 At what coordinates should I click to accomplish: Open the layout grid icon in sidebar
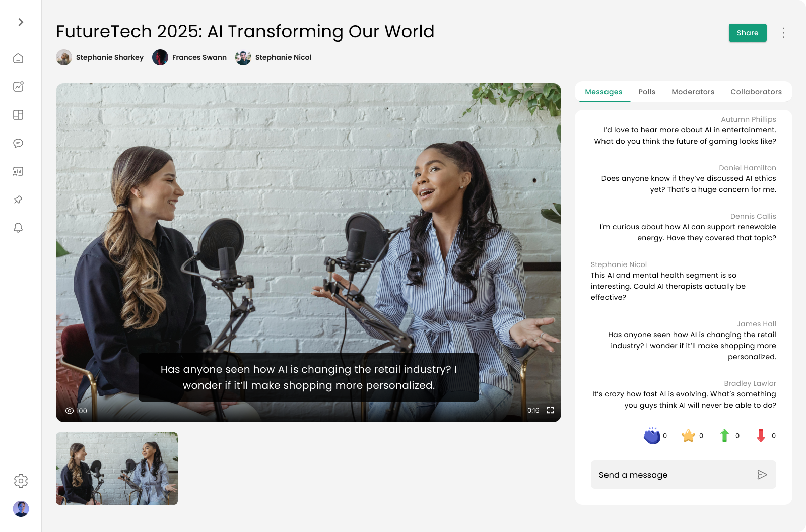tap(18, 115)
